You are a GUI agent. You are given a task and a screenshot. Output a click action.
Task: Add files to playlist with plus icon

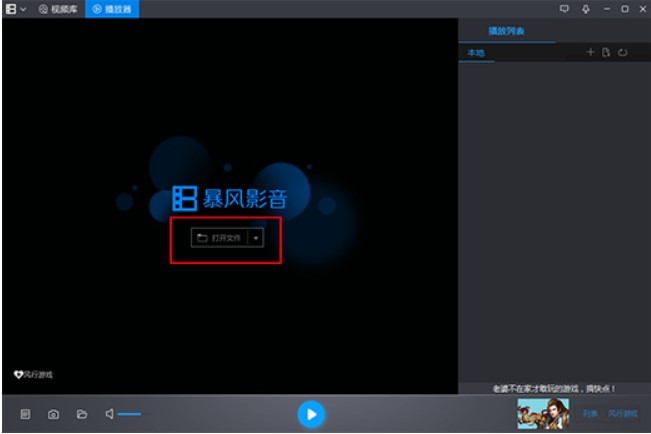click(x=590, y=52)
